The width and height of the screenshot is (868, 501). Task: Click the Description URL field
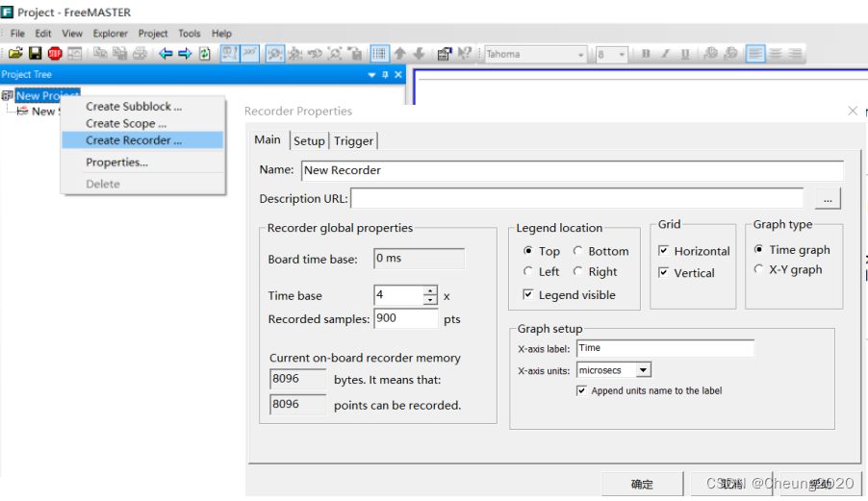pos(576,198)
